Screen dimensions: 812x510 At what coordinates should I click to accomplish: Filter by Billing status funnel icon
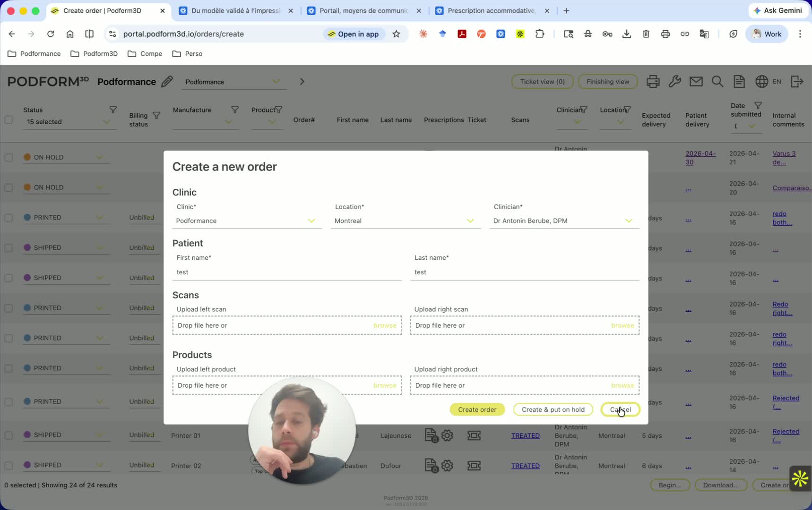click(156, 115)
